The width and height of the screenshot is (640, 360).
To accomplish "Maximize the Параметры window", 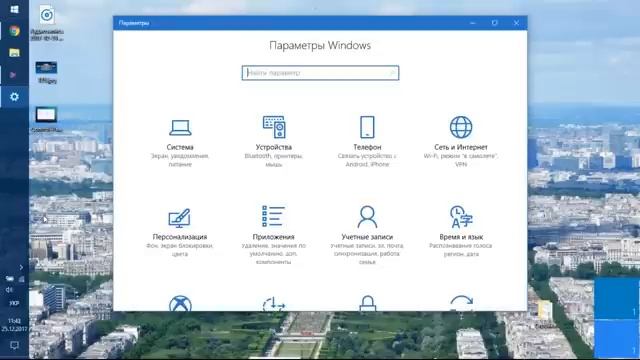I will (x=494, y=23).
